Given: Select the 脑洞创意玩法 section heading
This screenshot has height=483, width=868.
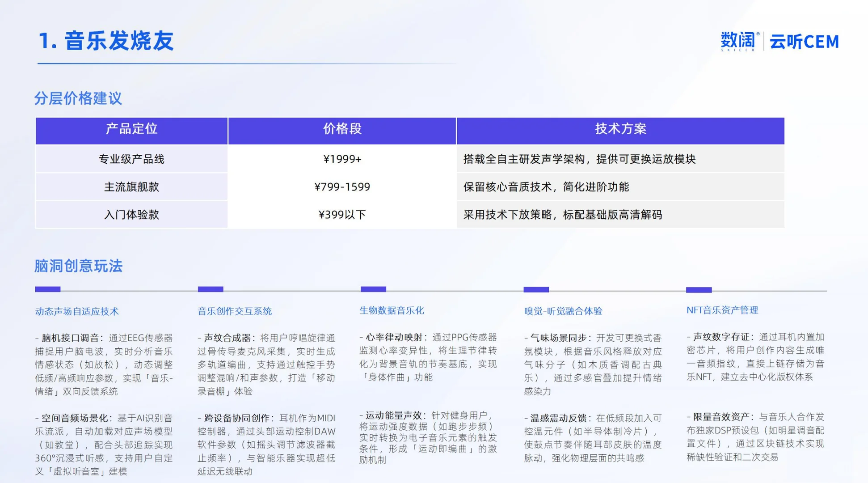Looking at the screenshot, I should click(x=78, y=266).
